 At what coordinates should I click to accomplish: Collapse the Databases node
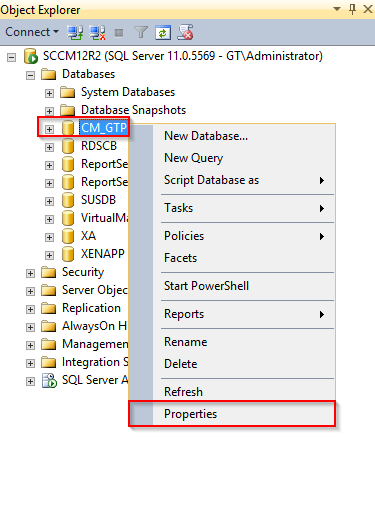click(x=30, y=75)
